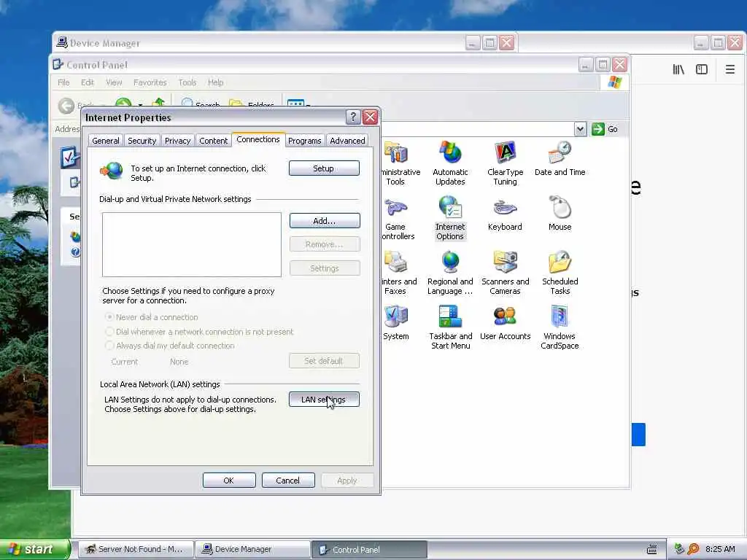Open Date and Time applet

click(x=560, y=158)
